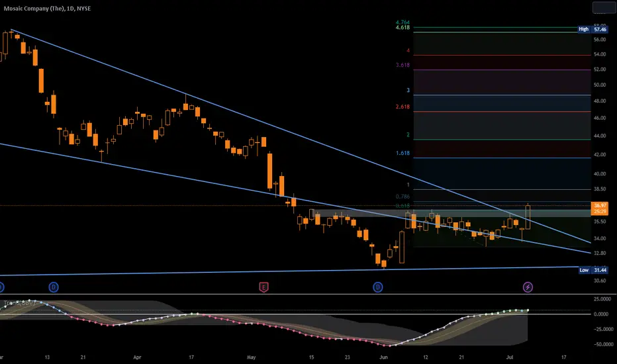Click the 23 date label on time axis

(347, 357)
